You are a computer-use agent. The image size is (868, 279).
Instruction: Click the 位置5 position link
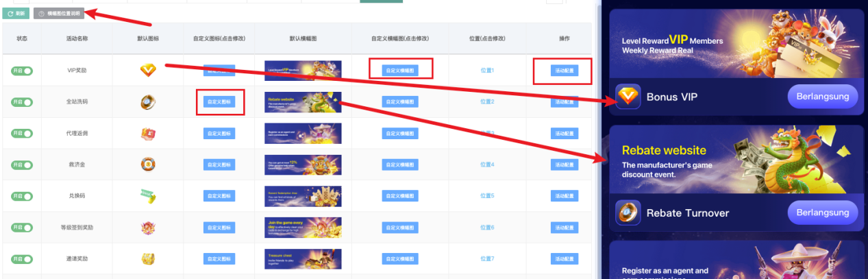tap(487, 196)
